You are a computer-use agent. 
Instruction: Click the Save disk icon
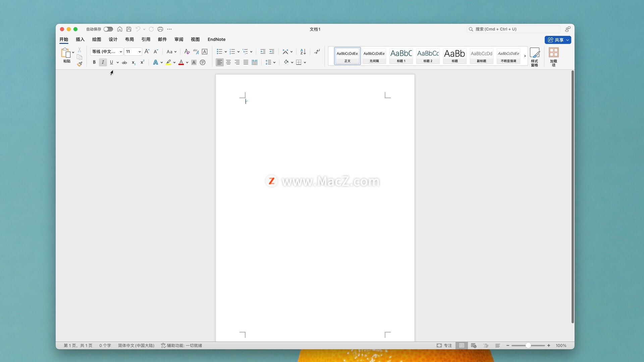click(x=129, y=29)
